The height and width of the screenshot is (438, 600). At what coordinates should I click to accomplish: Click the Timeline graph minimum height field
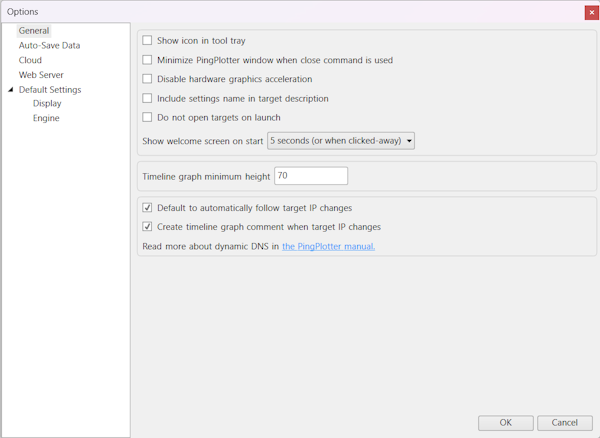coord(310,176)
